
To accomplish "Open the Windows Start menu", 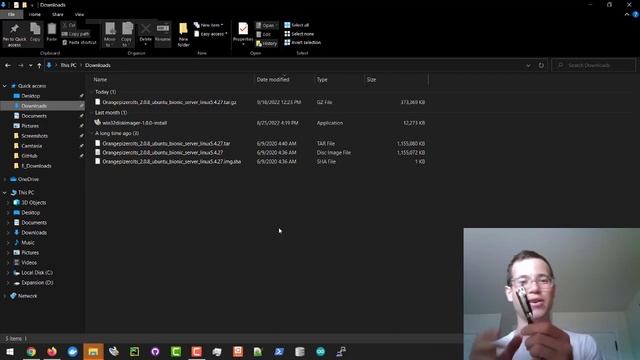I will click(10, 351).
